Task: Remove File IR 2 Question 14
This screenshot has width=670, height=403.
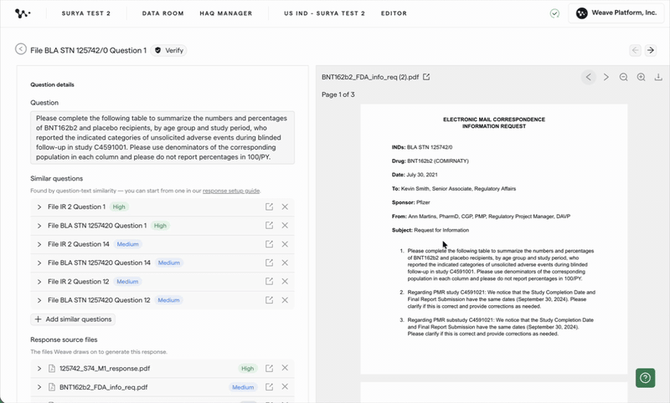Action: point(285,244)
